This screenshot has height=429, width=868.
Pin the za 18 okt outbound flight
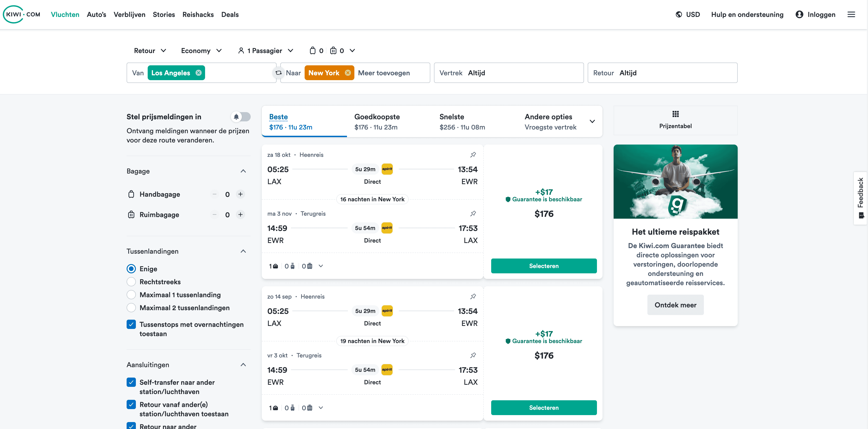coord(473,155)
